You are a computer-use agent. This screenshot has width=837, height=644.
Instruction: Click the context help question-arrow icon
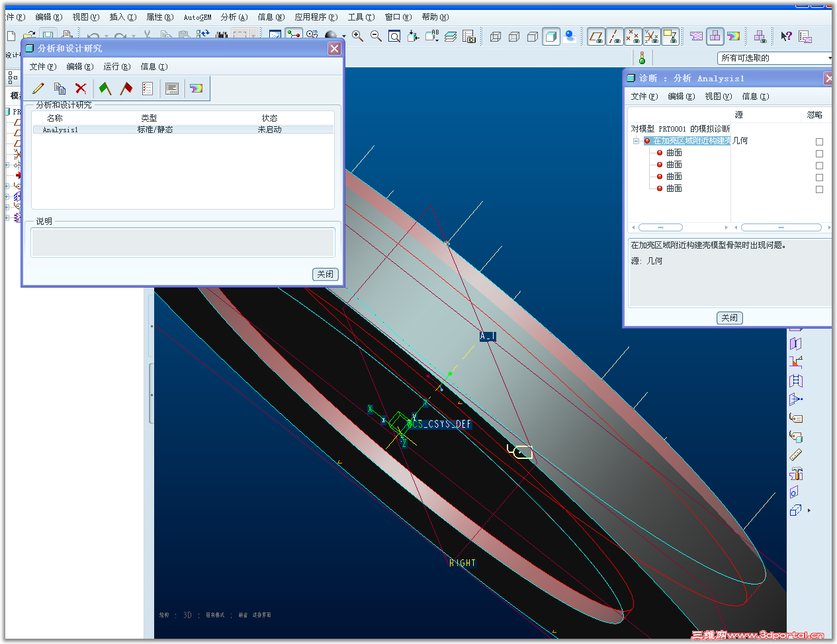(x=786, y=36)
